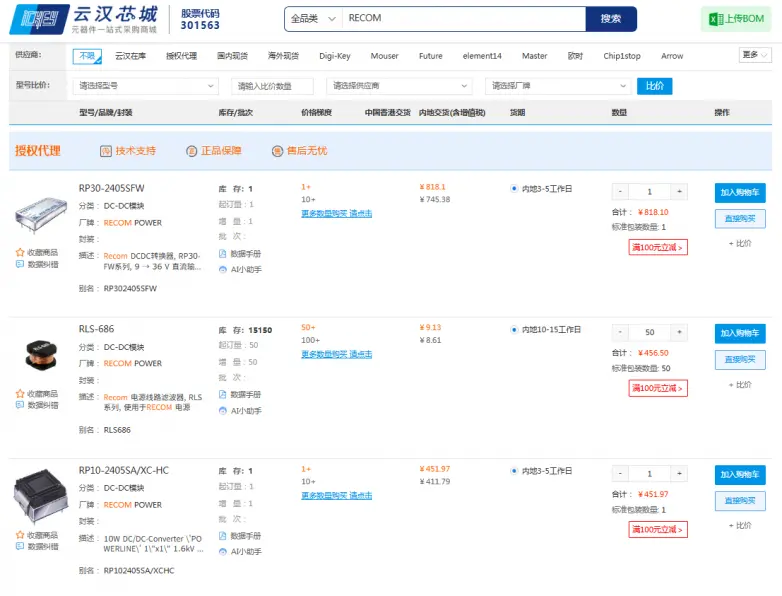The image size is (782, 596).
Task: Open RP10-2405SA/XC-HC product thumbnail
Action: pos(41,496)
